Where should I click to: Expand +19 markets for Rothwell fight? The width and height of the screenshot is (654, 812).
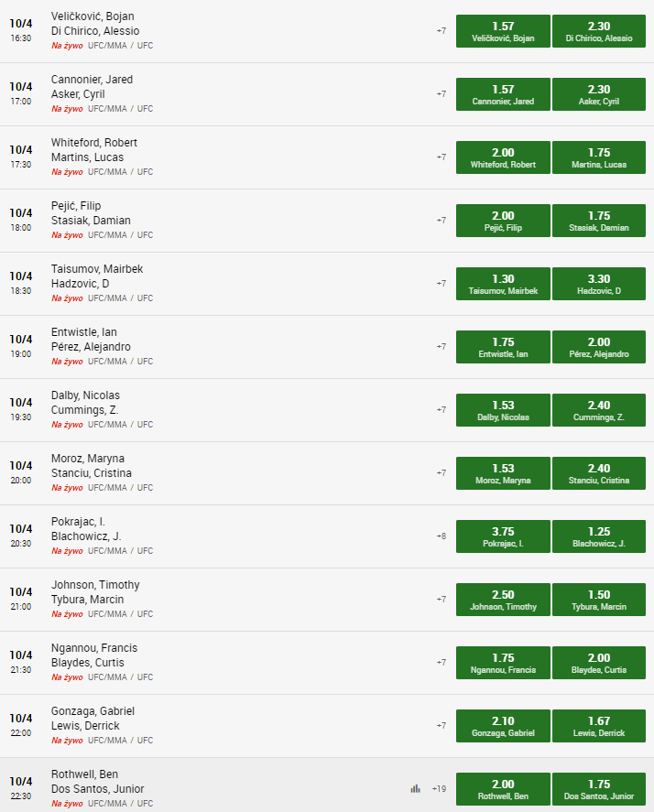[x=439, y=789]
